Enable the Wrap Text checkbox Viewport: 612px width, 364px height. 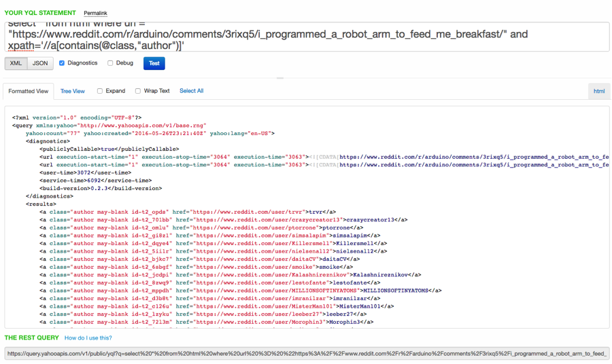point(138,91)
